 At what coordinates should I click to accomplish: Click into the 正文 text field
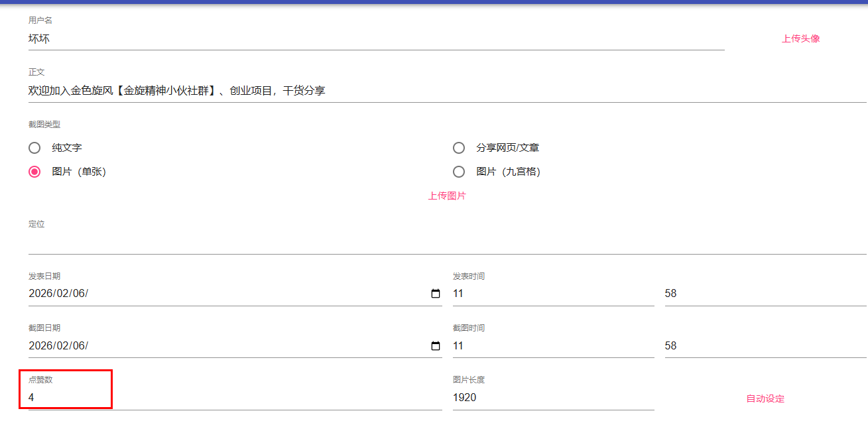coord(447,91)
